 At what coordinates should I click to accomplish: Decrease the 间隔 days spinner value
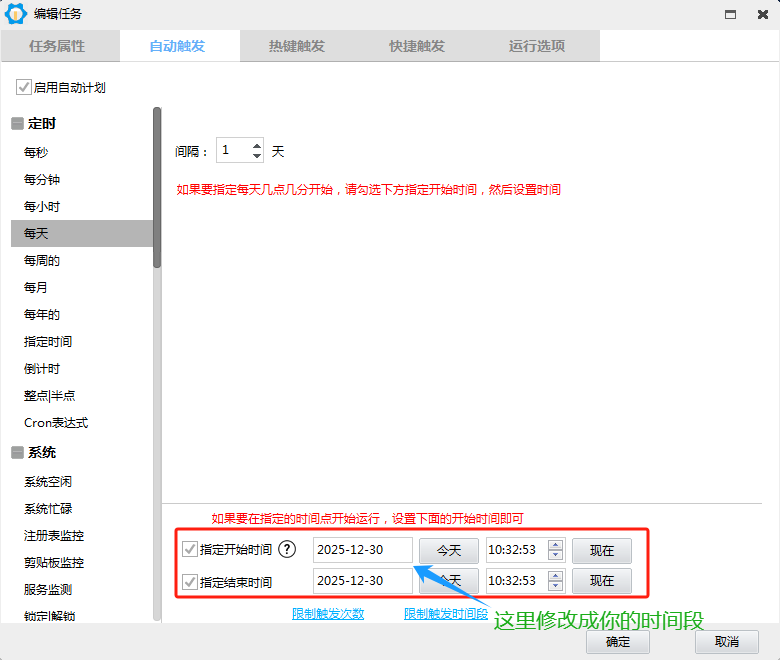coord(257,156)
